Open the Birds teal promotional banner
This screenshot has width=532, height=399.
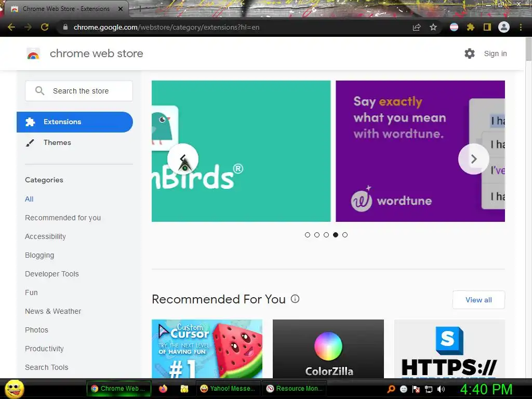241,151
